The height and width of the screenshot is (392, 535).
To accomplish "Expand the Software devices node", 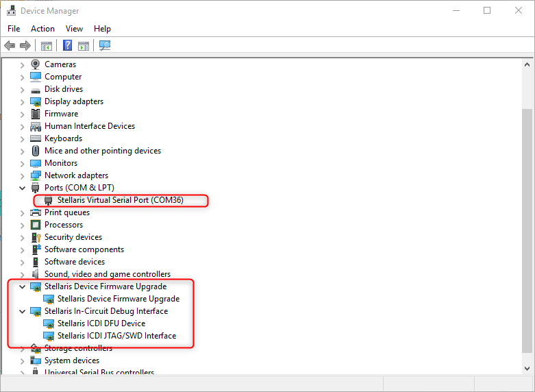I will click(22, 262).
